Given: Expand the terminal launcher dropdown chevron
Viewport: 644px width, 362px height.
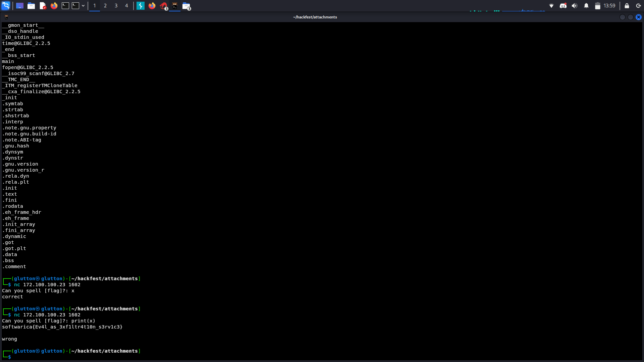Looking at the screenshot, I should pos(84,6).
